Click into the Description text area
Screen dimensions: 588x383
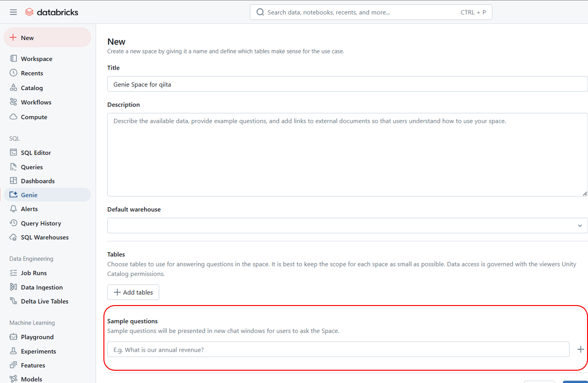coord(347,154)
